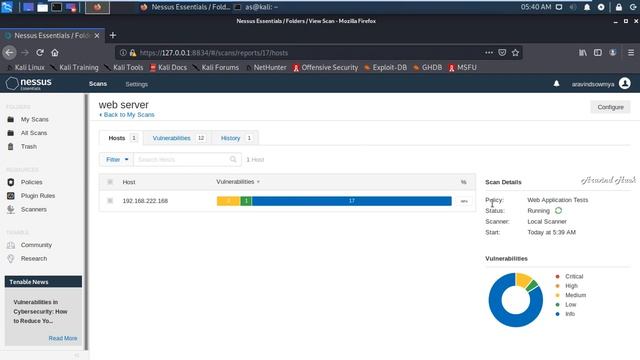Click the medium yellow segment of host bar
Viewport: 640px width, 360px height.
pos(229,201)
